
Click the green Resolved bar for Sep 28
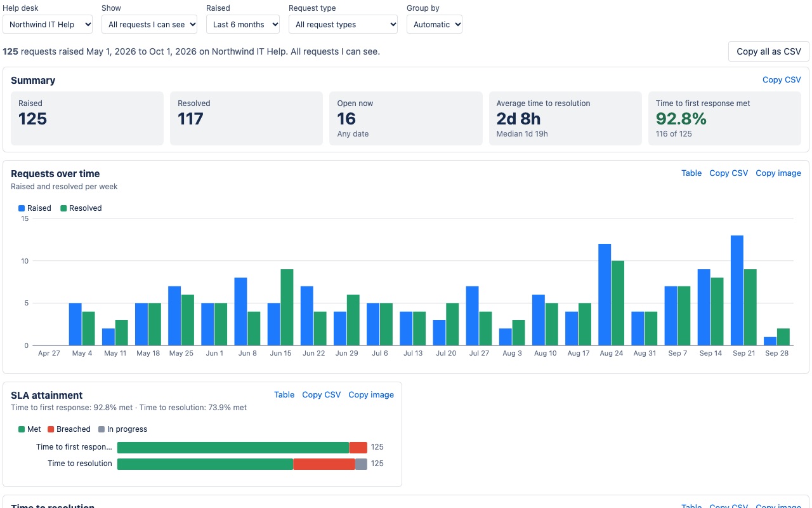(x=783, y=337)
